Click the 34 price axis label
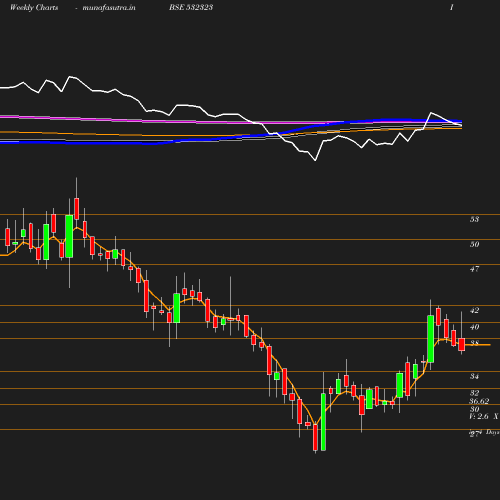The image size is (500, 500). (474, 376)
